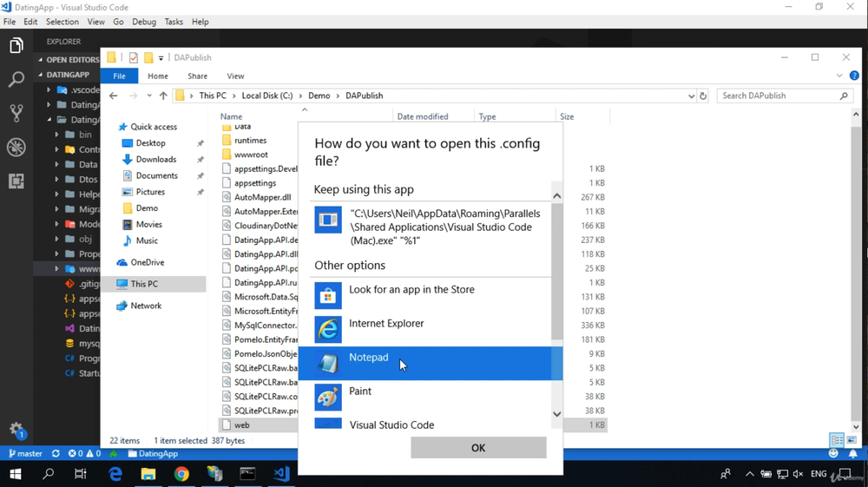Expand the ribbon with the chevron
The image size is (868, 487).
[x=839, y=76]
